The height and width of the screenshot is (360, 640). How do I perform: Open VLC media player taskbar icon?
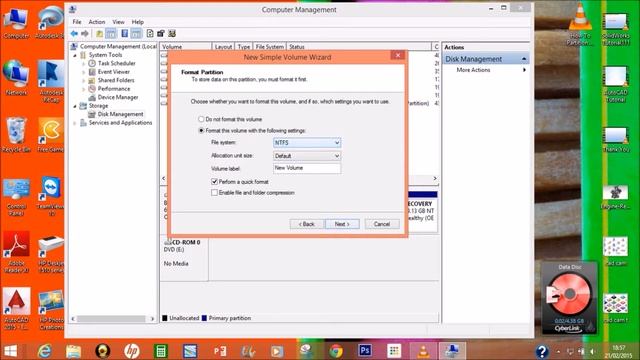click(x=423, y=351)
